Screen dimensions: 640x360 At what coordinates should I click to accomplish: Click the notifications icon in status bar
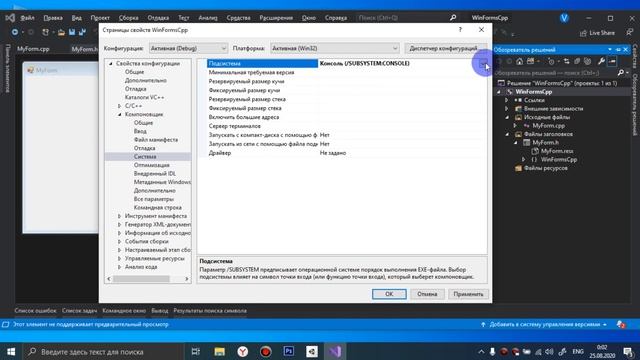click(x=621, y=324)
